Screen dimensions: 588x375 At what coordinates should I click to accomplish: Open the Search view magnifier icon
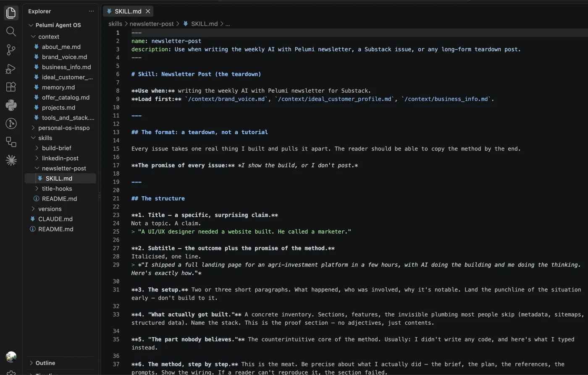[11, 31]
